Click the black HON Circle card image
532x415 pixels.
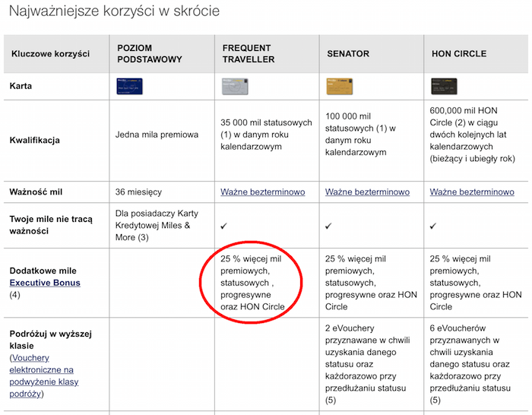[444, 87]
